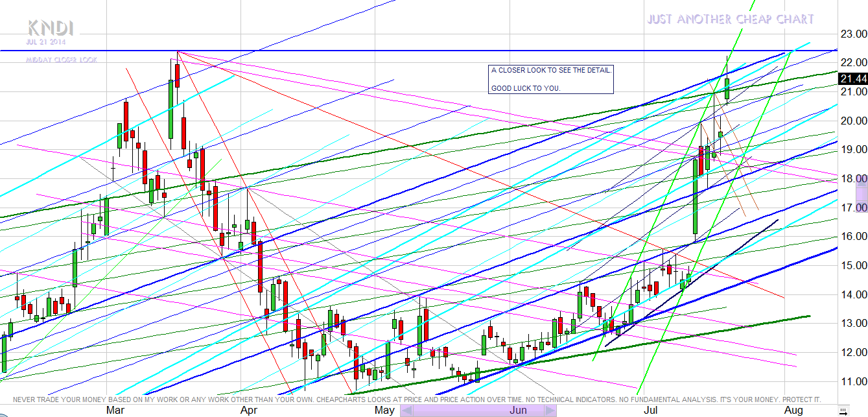Click the Aug label on the time axis

pyautogui.click(x=793, y=410)
